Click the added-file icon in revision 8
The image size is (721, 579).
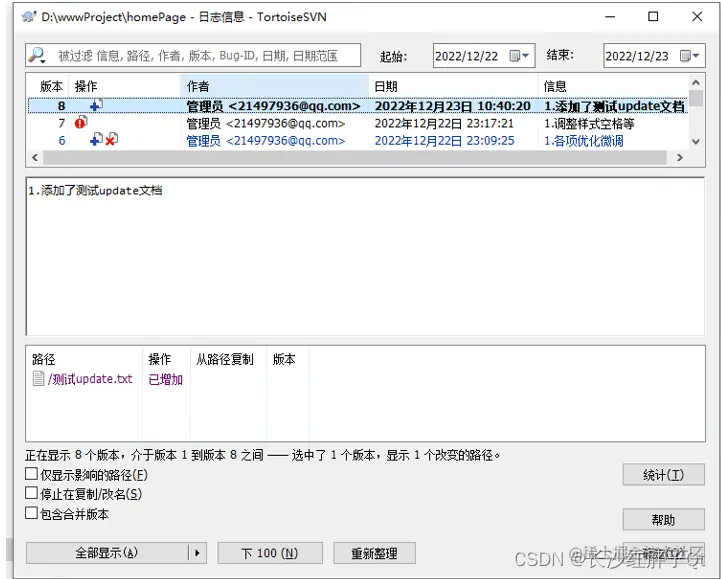tap(96, 105)
